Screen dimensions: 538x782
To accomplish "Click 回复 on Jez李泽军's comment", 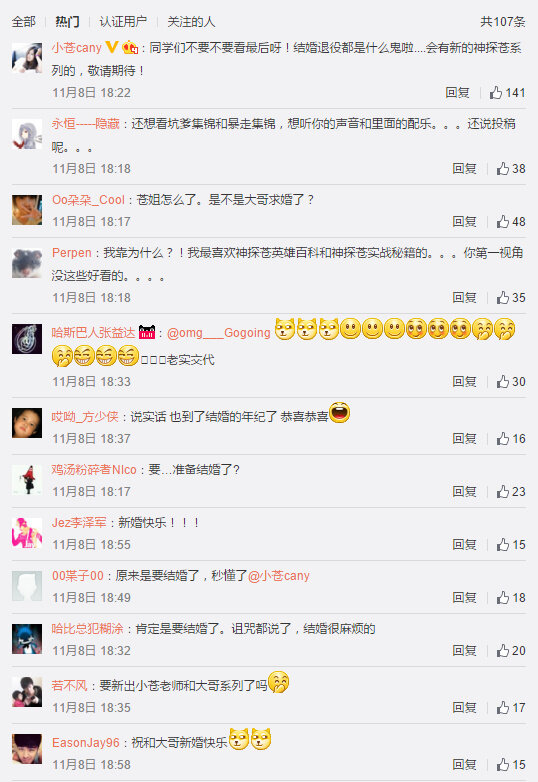I will click(x=464, y=545).
